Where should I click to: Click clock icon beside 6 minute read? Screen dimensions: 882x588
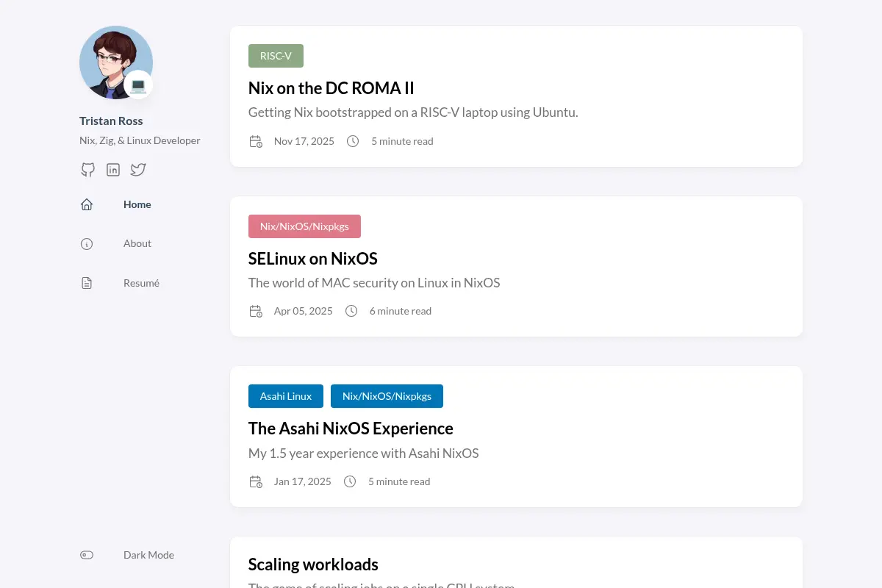pos(351,311)
